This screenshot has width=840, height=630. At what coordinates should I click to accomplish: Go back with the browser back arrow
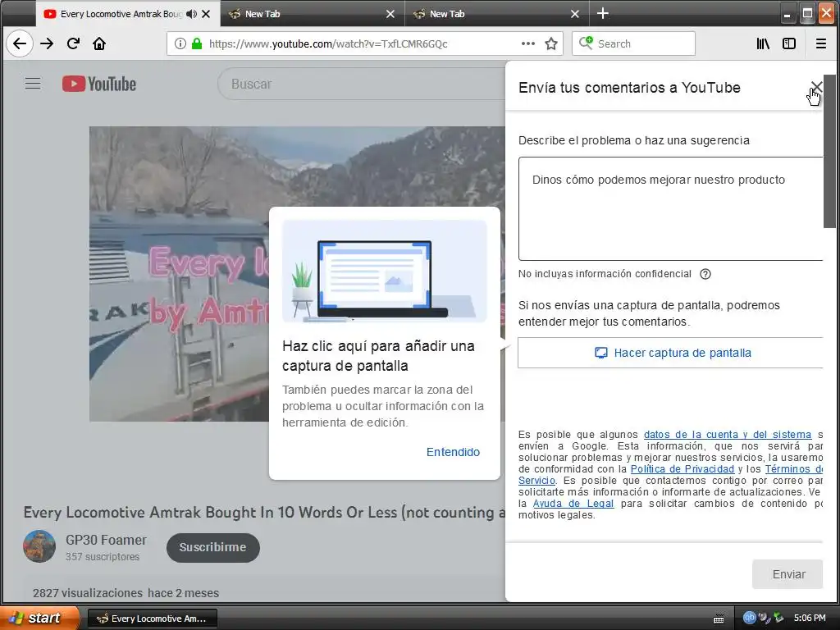coord(20,43)
